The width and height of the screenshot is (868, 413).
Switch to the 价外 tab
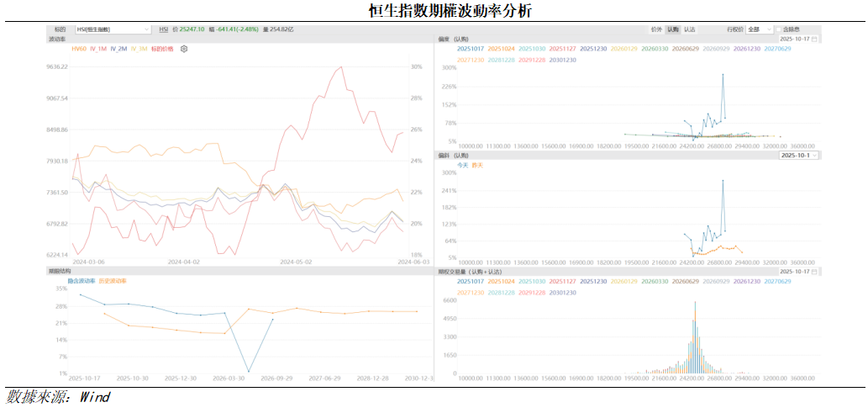click(x=656, y=29)
